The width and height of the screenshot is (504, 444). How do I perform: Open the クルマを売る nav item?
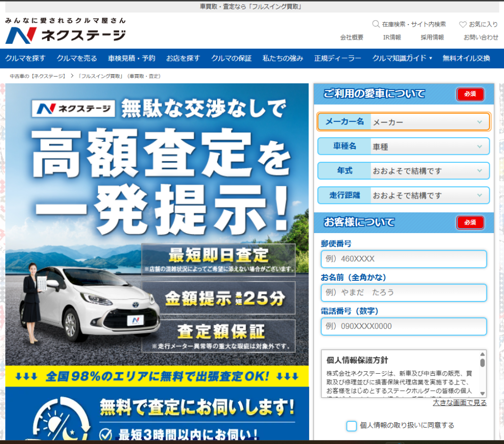[77, 58]
